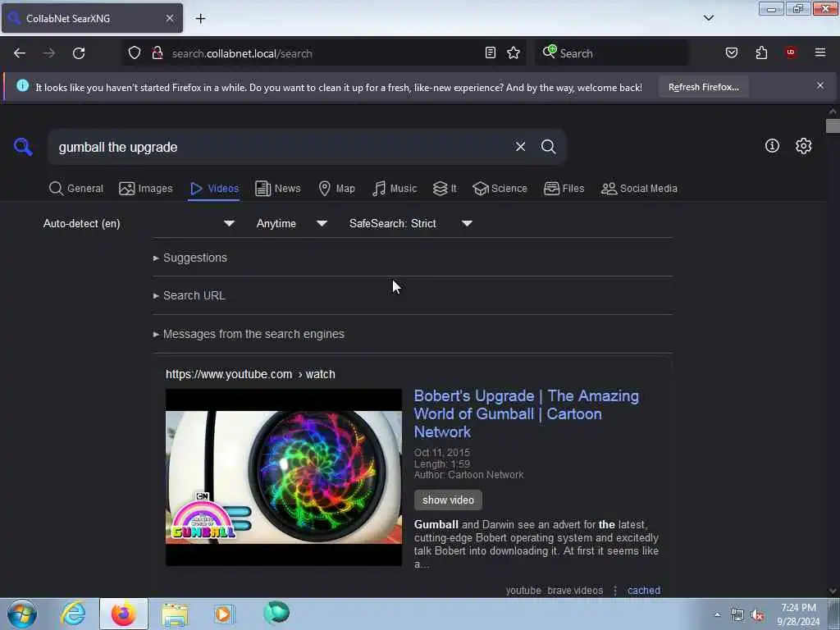This screenshot has height=630, width=840.
Task: Show the list all tabs chevron
Action: 709,18
